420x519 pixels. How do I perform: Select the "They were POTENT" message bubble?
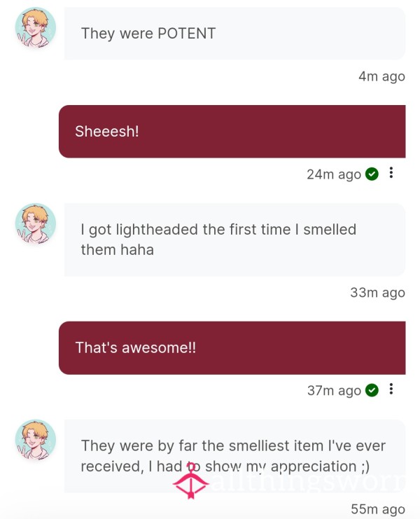tap(234, 34)
